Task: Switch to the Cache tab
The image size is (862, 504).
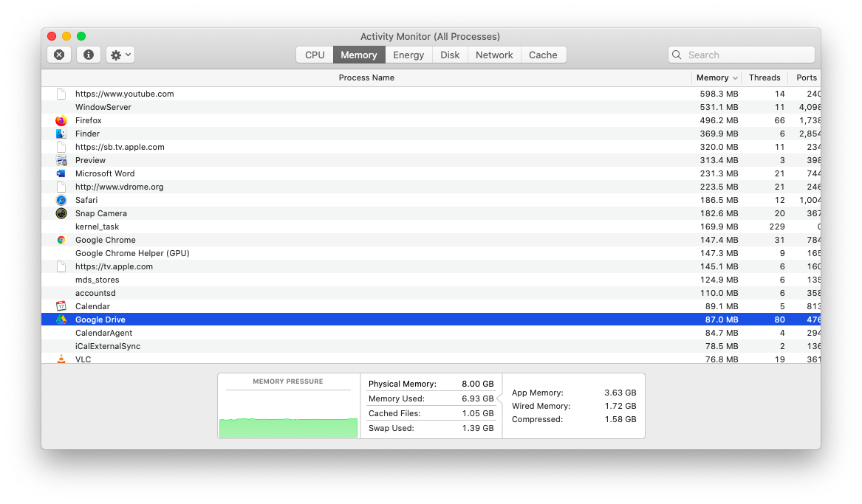Action: click(x=543, y=55)
